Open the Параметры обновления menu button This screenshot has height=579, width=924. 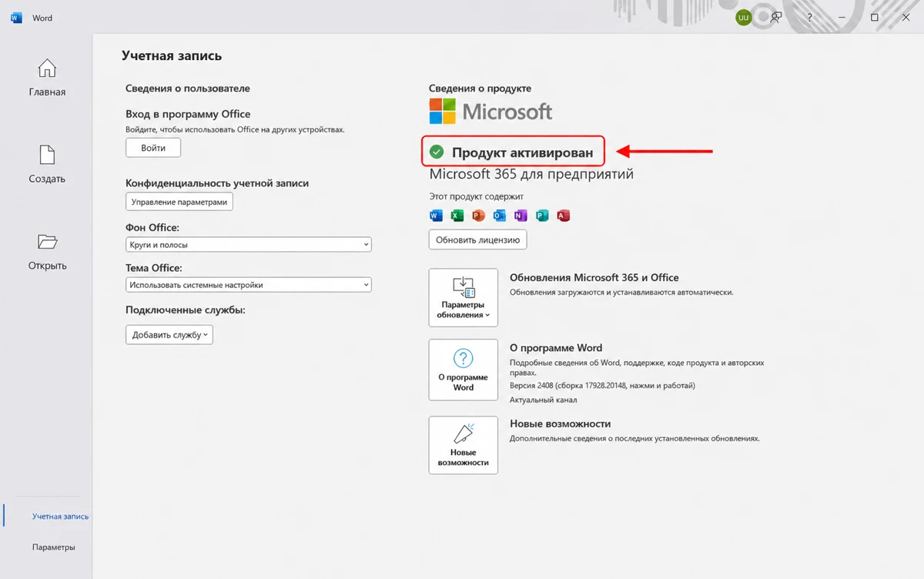[464, 297]
